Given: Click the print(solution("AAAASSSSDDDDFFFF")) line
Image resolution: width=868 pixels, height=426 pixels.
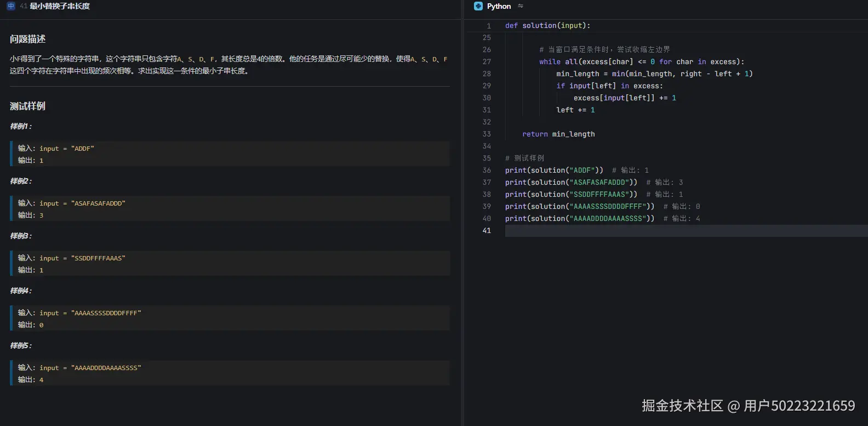Looking at the screenshot, I should click(x=580, y=207).
